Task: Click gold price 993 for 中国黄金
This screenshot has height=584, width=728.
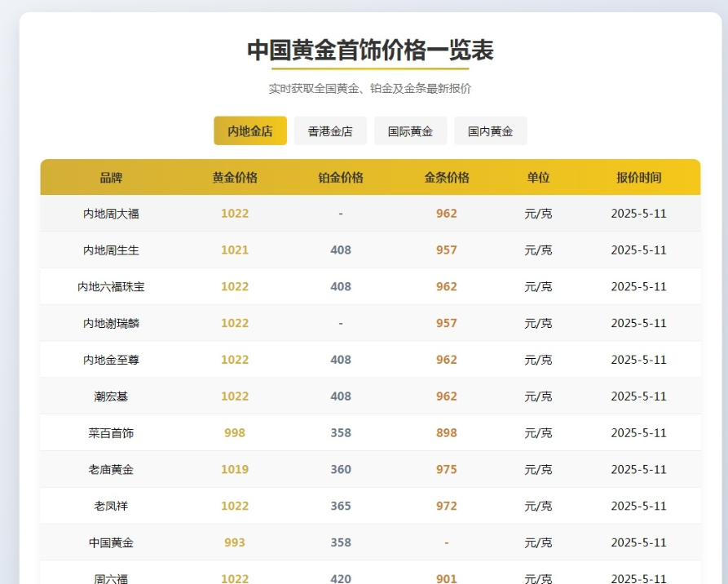Action: coord(235,542)
